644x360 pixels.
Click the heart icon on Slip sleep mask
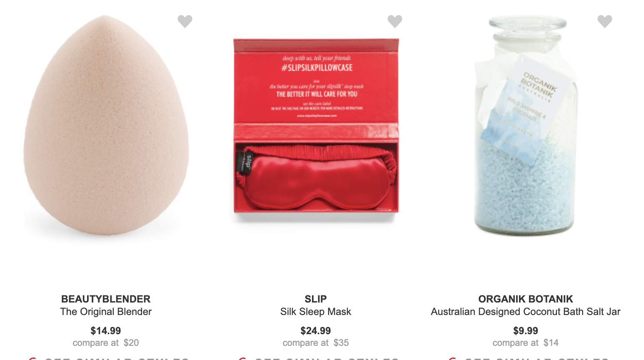395,21
